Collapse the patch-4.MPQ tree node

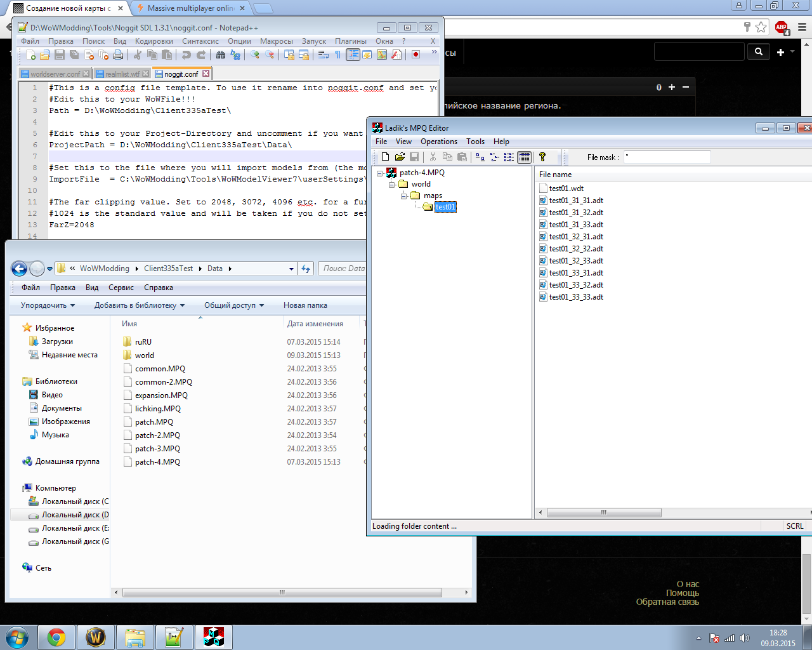pos(380,173)
